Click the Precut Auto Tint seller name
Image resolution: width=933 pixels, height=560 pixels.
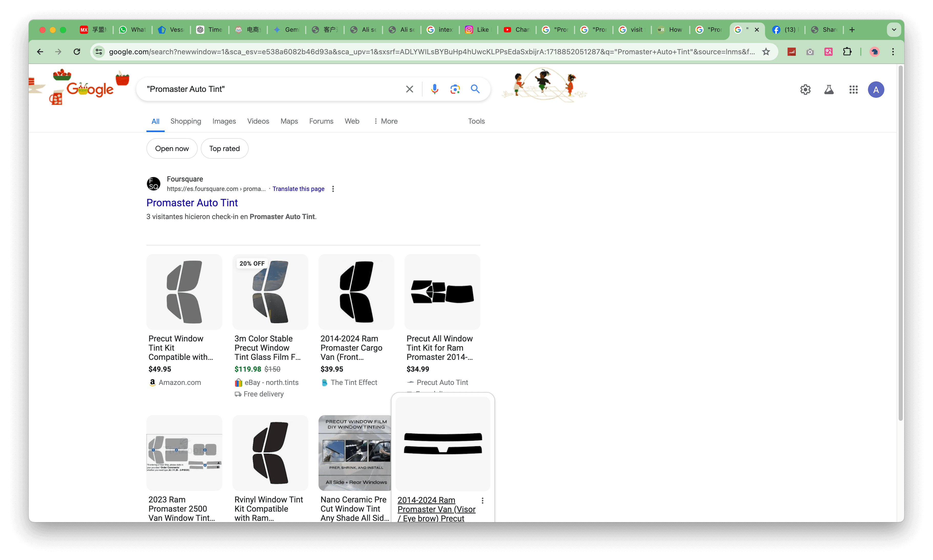click(442, 382)
